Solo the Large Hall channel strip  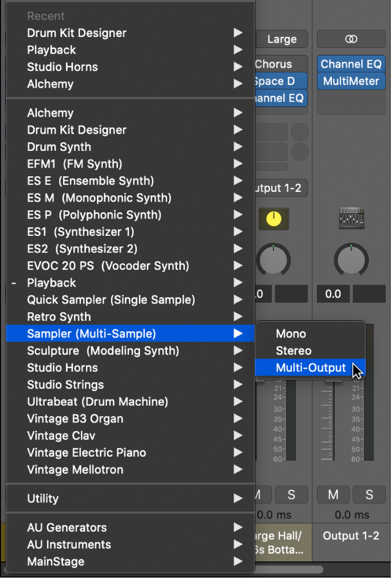(x=291, y=495)
